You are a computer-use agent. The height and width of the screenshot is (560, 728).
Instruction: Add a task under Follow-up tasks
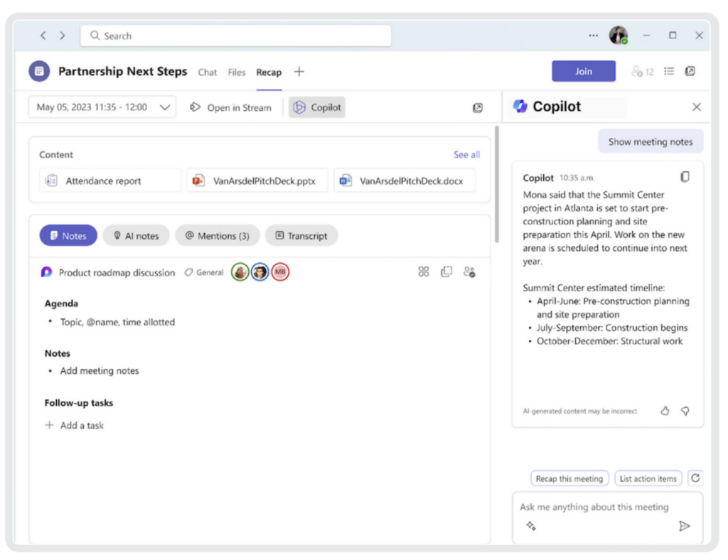[x=74, y=425]
